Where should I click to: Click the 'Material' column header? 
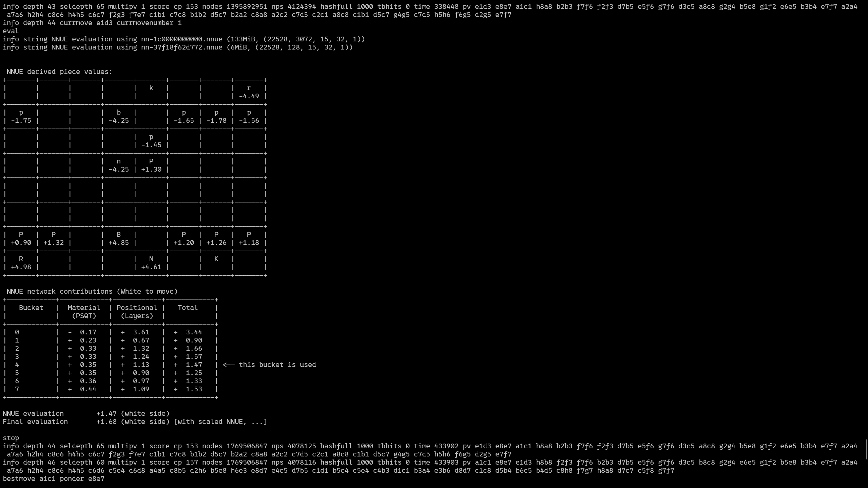(84, 308)
